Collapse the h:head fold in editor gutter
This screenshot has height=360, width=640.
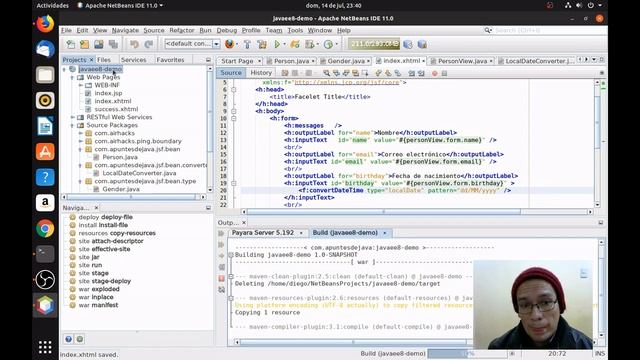[x=233, y=89]
